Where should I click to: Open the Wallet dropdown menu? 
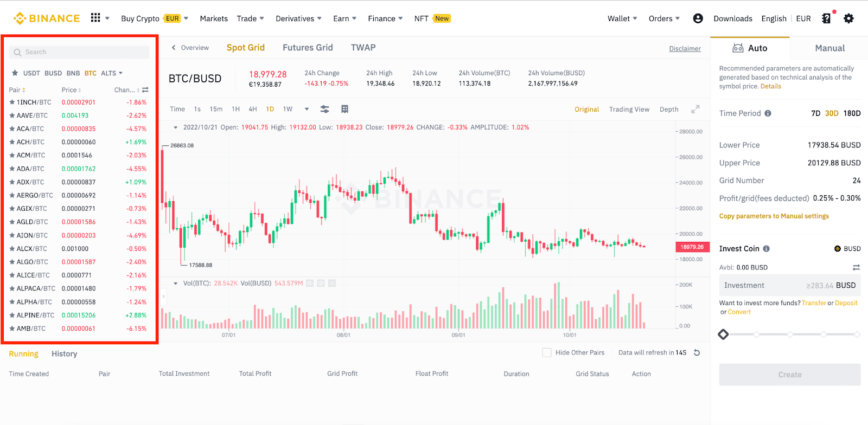[x=622, y=18]
